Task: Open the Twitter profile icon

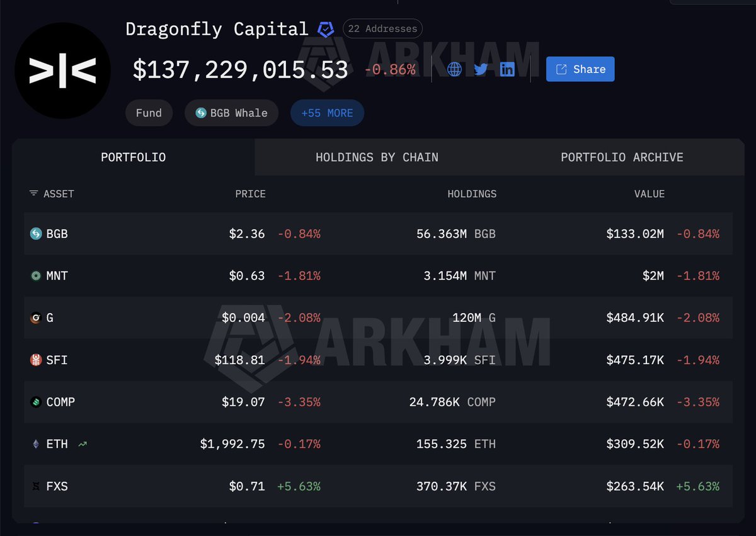Action: (481, 69)
